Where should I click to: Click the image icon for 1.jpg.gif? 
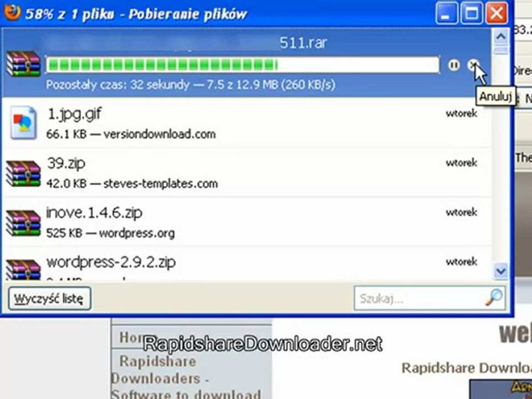pos(23,123)
